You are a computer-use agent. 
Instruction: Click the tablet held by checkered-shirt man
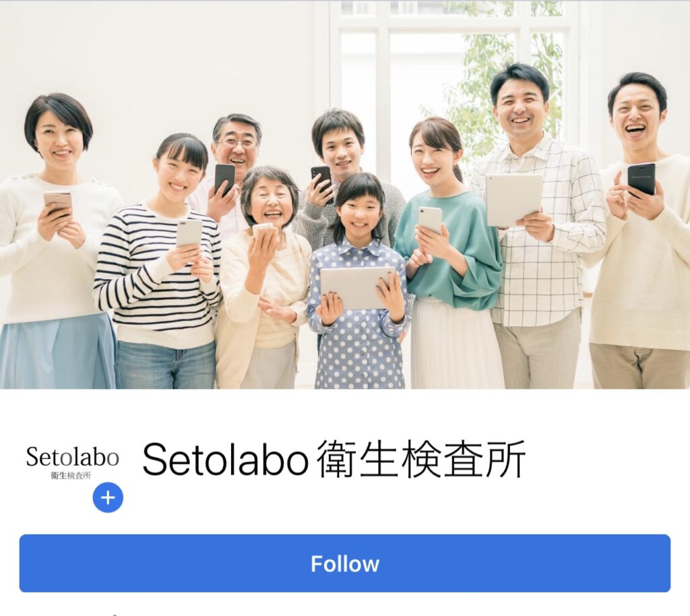[x=514, y=199]
